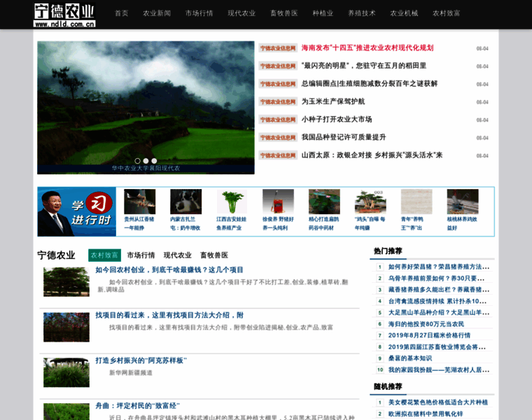Open hot item 台湾禽流感疫情持续
The image size is (532, 420).
point(437,301)
